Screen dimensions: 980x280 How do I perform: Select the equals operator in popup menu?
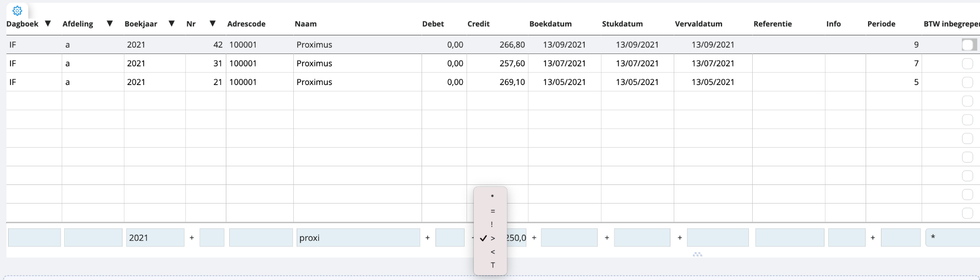coord(492,211)
